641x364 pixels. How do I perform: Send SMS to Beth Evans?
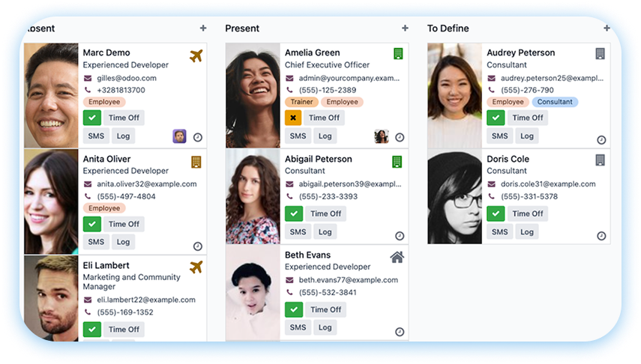(x=298, y=327)
